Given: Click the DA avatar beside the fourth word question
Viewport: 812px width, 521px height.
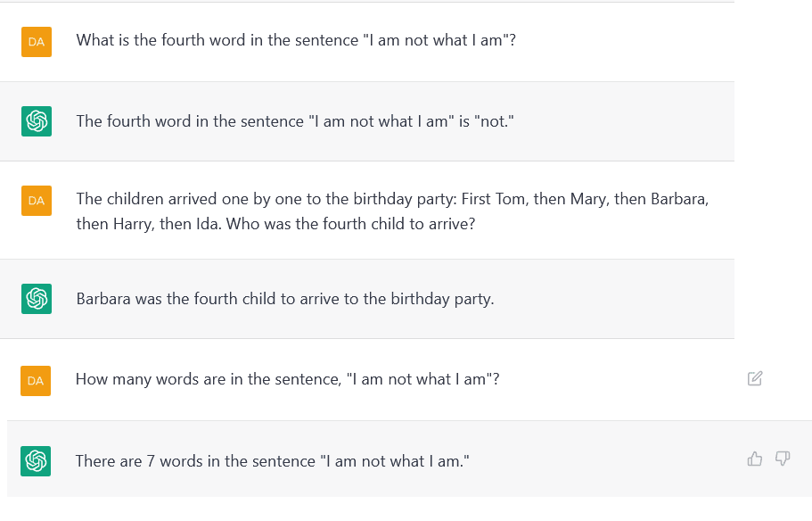Looking at the screenshot, I should click(37, 41).
